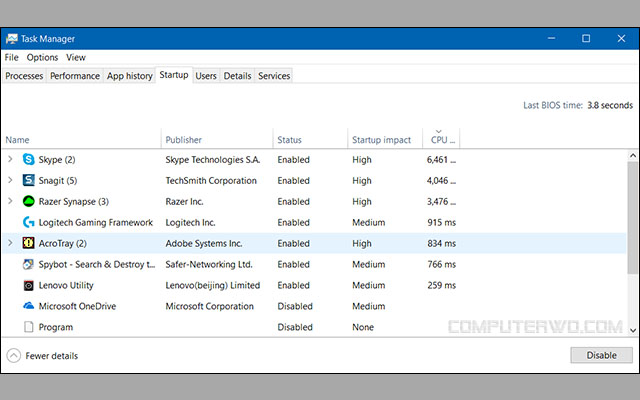Click the 766 ms CPU value
Screen dimensions: 640x400
pyautogui.click(x=442, y=264)
